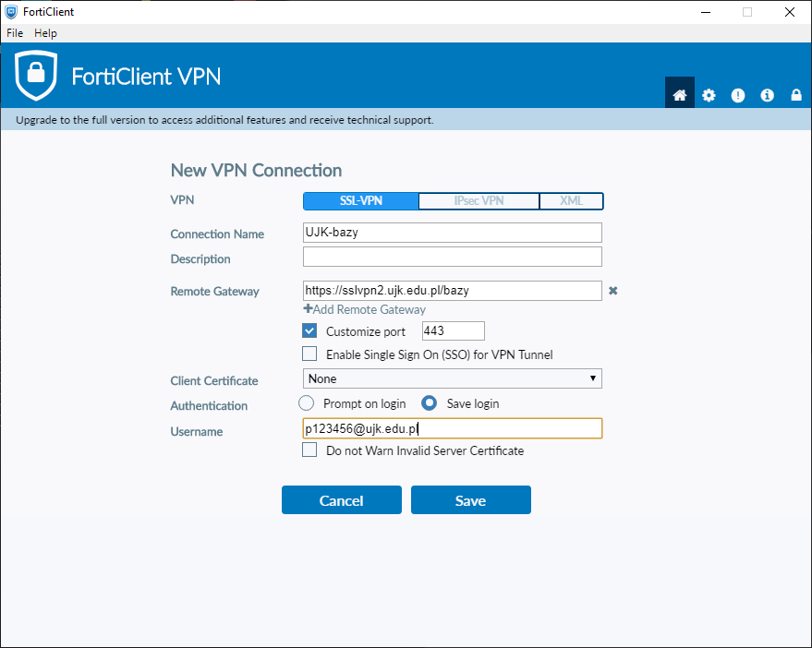The height and width of the screenshot is (648, 812).
Task: Open the info (i) icon
Action: (x=767, y=95)
